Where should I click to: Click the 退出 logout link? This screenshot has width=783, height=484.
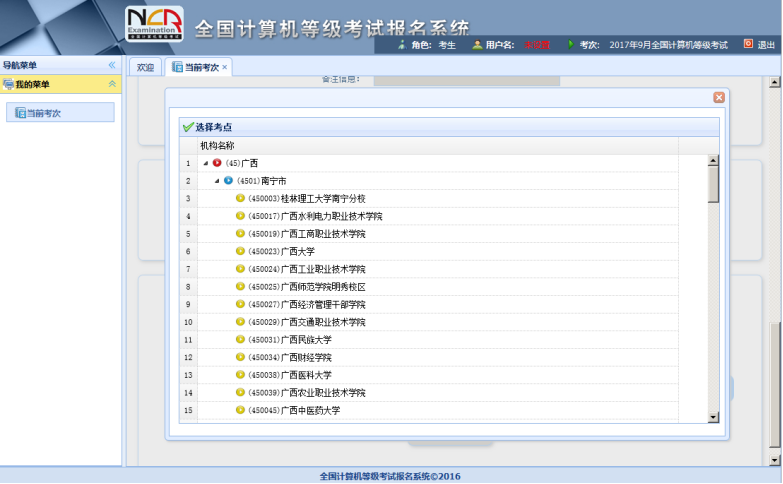pyautogui.click(x=766, y=45)
